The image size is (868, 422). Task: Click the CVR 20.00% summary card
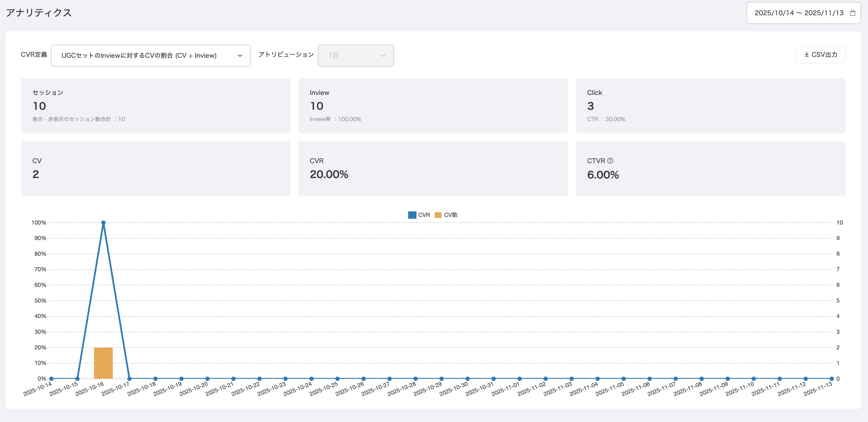coord(433,168)
